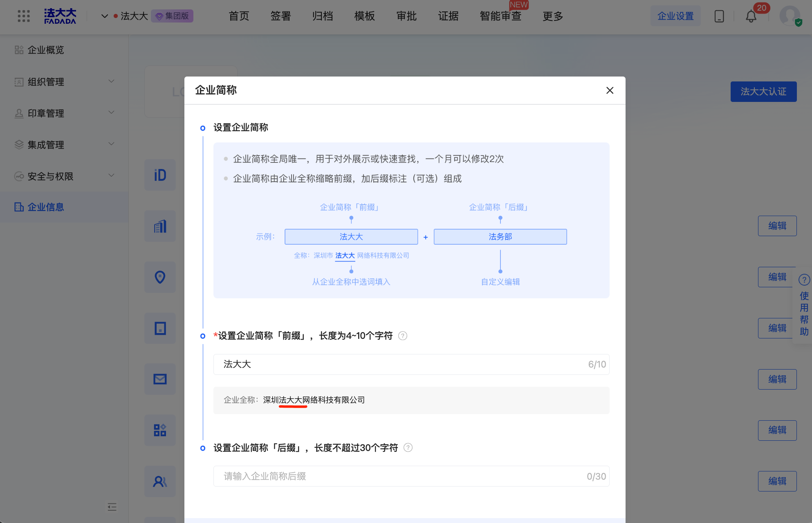Click the key icon beside 安全与权限
The image size is (812, 523).
point(19,176)
